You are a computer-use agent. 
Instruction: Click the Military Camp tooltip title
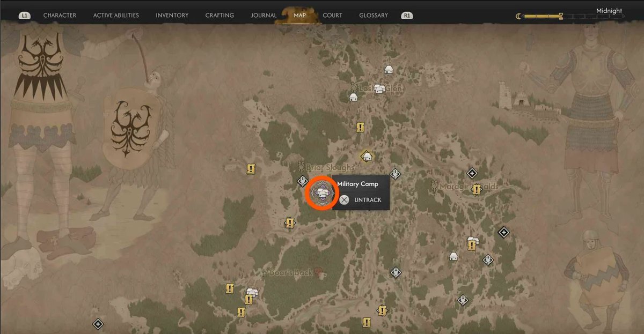tap(357, 184)
